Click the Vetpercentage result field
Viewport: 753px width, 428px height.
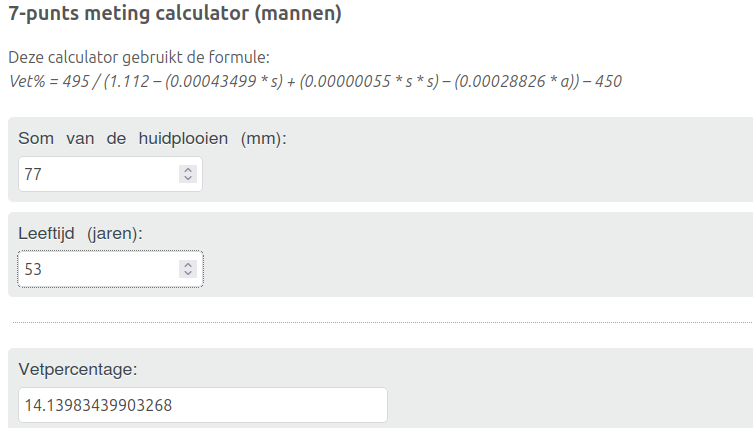[x=202, y=405]
